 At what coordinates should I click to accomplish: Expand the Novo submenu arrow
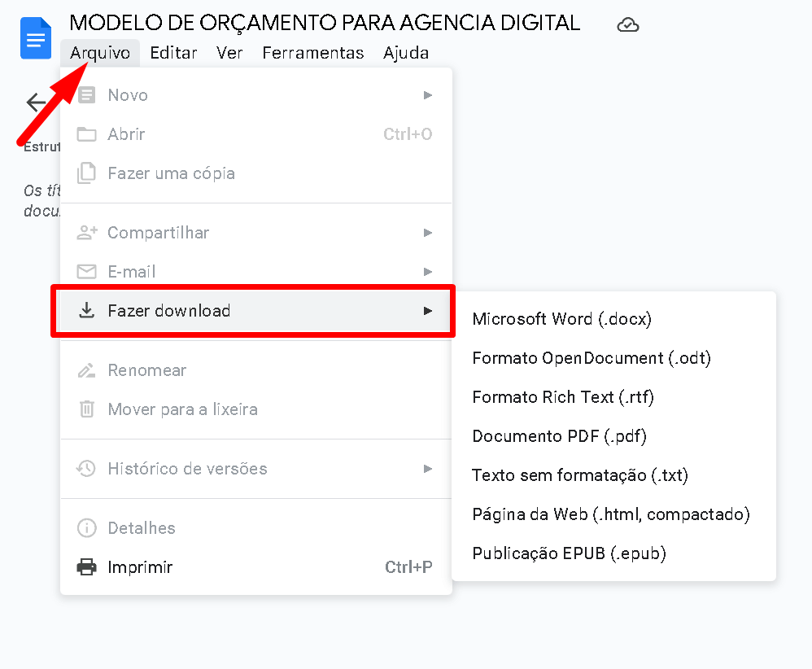coord(428,95)
